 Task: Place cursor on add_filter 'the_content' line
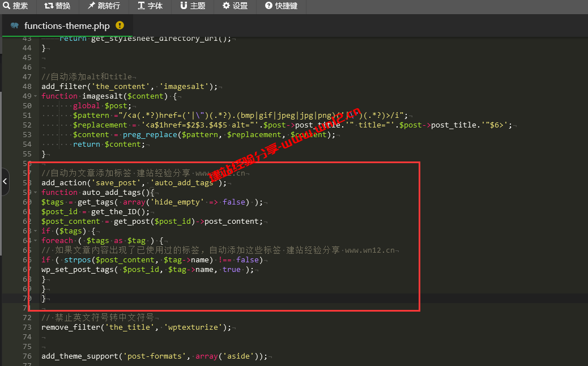129,87
